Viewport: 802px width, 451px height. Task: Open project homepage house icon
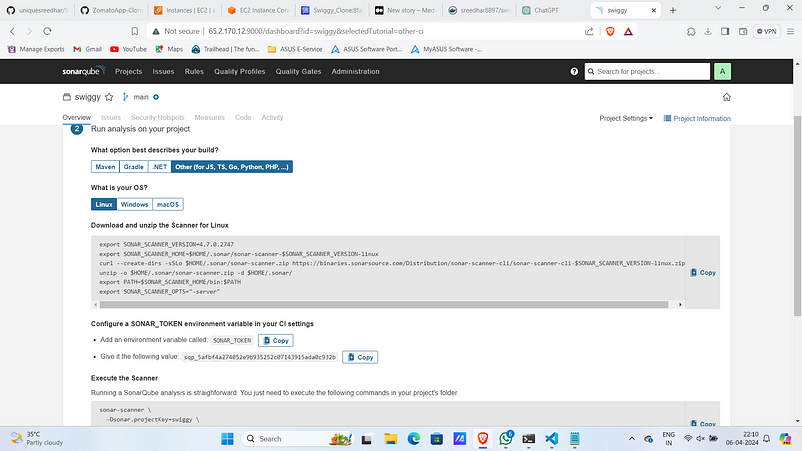726,97
